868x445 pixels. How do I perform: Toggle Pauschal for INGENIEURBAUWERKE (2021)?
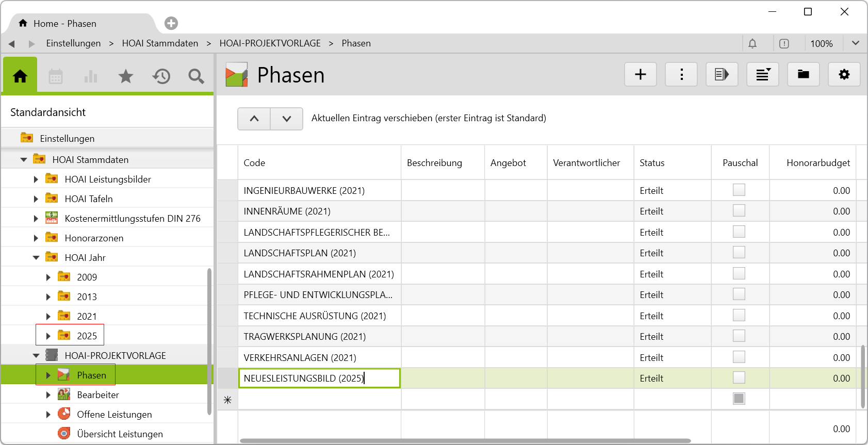(x=739, y=190)
